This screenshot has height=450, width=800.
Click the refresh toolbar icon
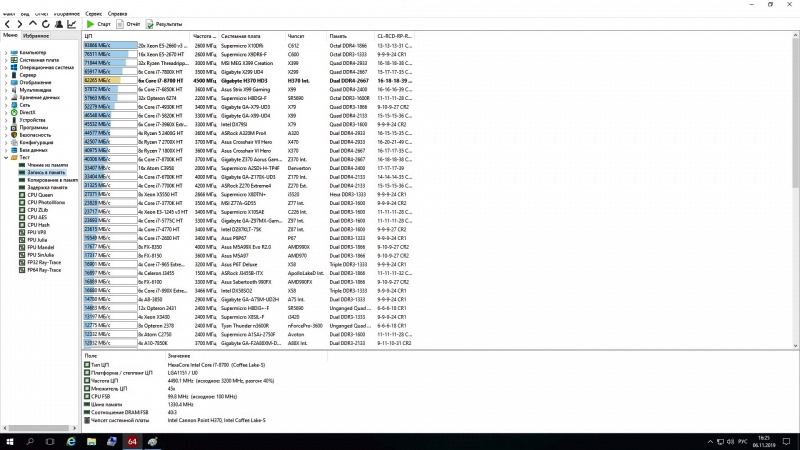(46, 24)
